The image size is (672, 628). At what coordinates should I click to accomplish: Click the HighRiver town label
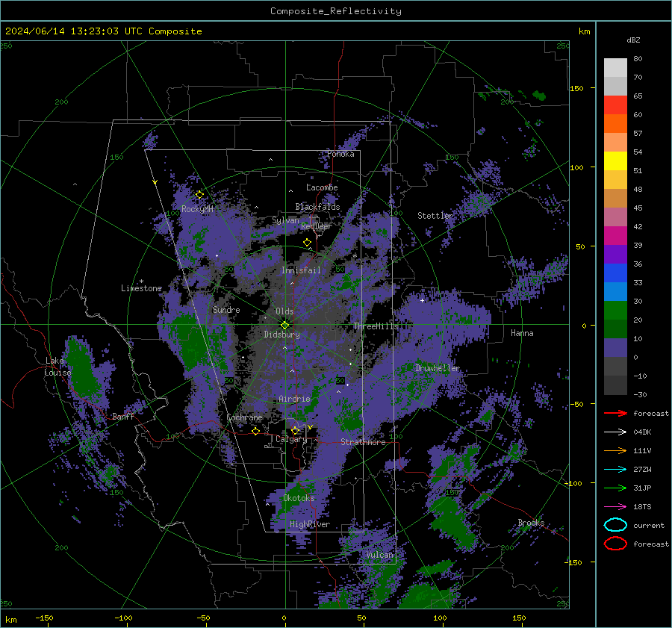309,524
